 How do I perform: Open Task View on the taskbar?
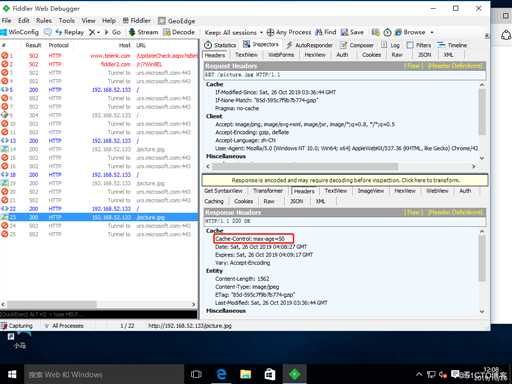(196, 374)
